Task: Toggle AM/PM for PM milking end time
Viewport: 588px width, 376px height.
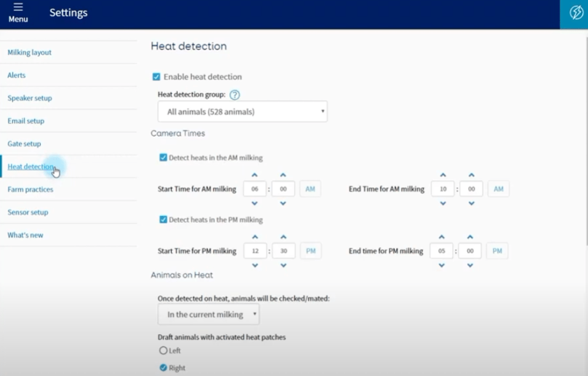Action: point(497,251)
